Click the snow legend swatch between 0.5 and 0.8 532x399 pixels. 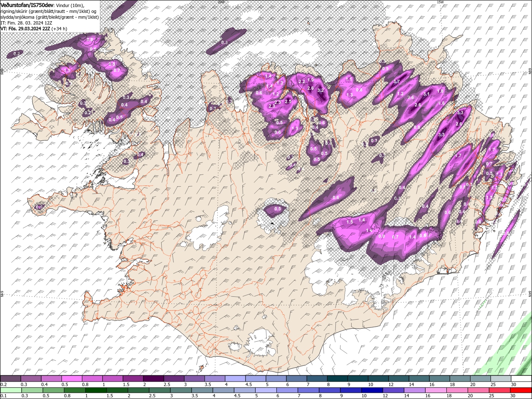click(x=72, y=379)
